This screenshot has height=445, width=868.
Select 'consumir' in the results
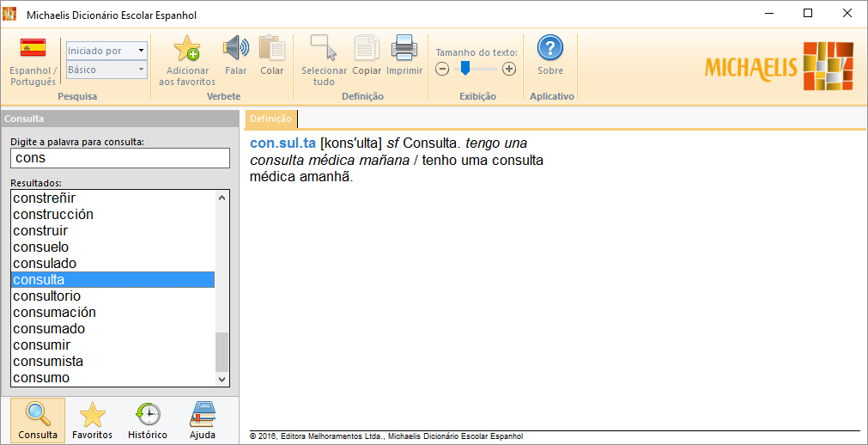113,344
